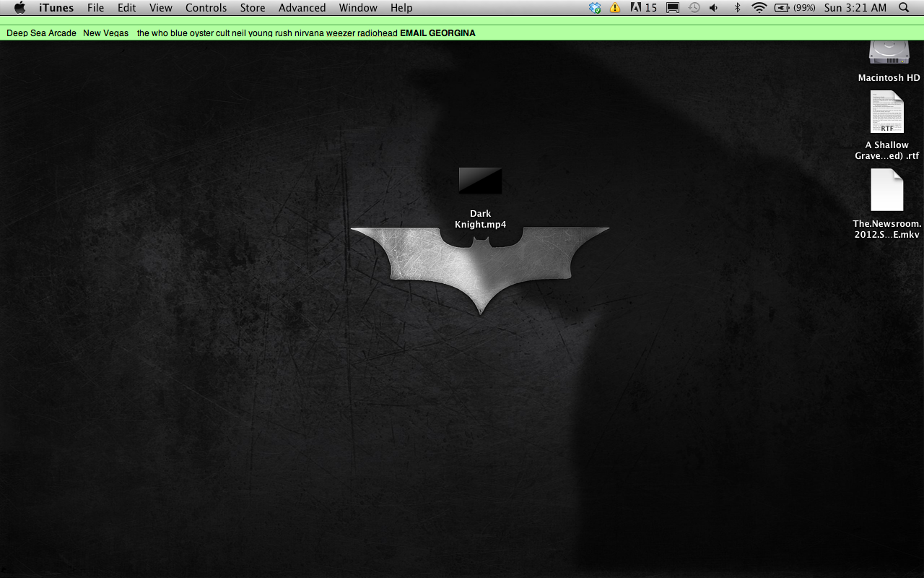Open the iTunes application menu
Viewport: 924px width, 578px height.
click(56, 8)
